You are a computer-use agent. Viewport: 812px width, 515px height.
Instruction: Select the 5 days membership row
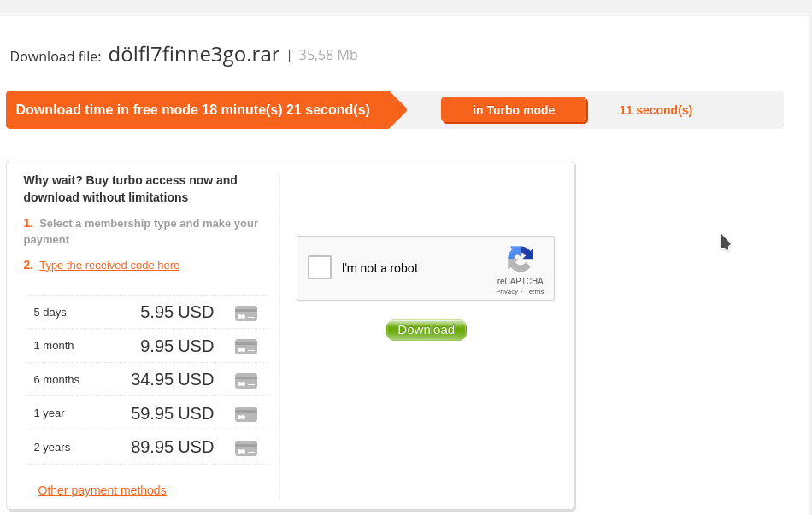click(x=50, y=313)
